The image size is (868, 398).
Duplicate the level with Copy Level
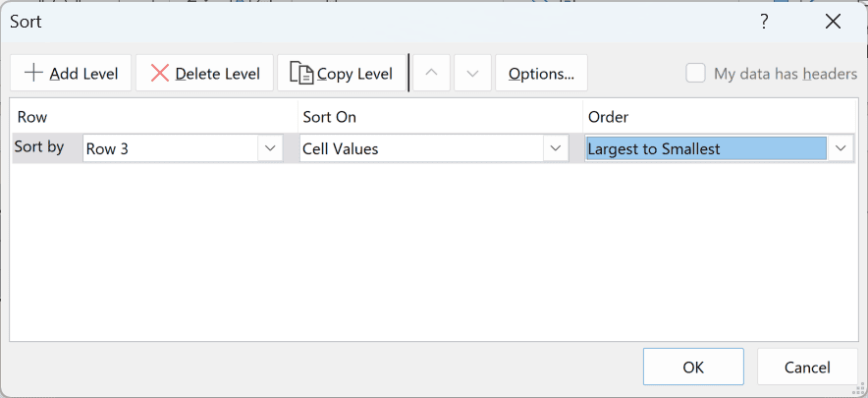pos(342,73)
